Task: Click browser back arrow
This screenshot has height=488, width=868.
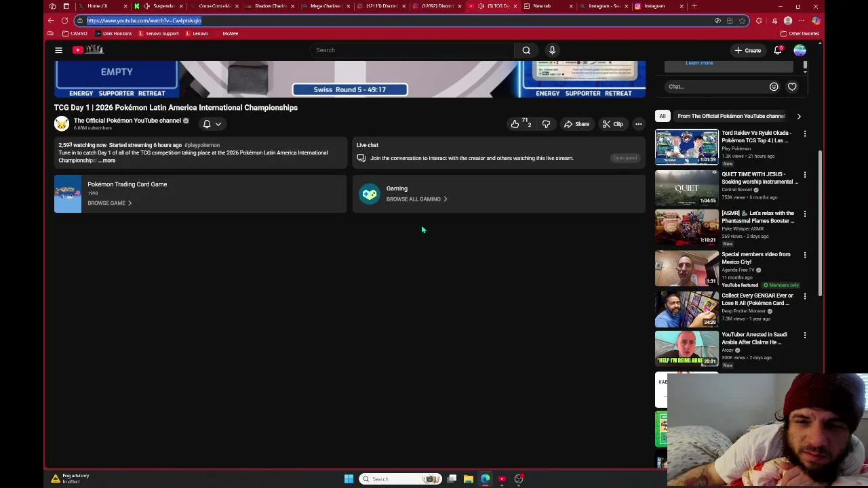Action: click(x=51, y=20)
